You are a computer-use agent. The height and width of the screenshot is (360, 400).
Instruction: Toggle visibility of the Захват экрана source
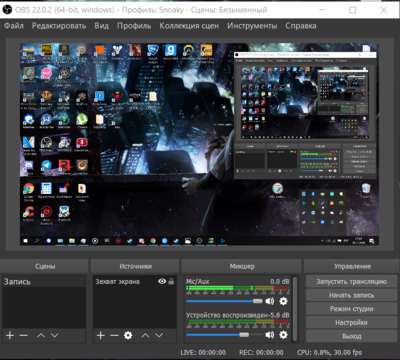point(162,281)
